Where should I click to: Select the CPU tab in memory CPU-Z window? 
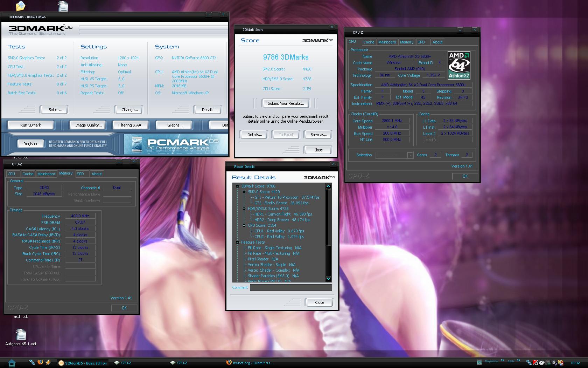click(x=12, y=174)
